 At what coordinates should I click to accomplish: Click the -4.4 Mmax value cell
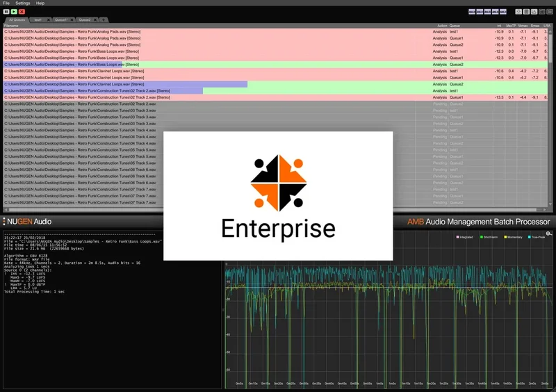[x=523, y=97]
